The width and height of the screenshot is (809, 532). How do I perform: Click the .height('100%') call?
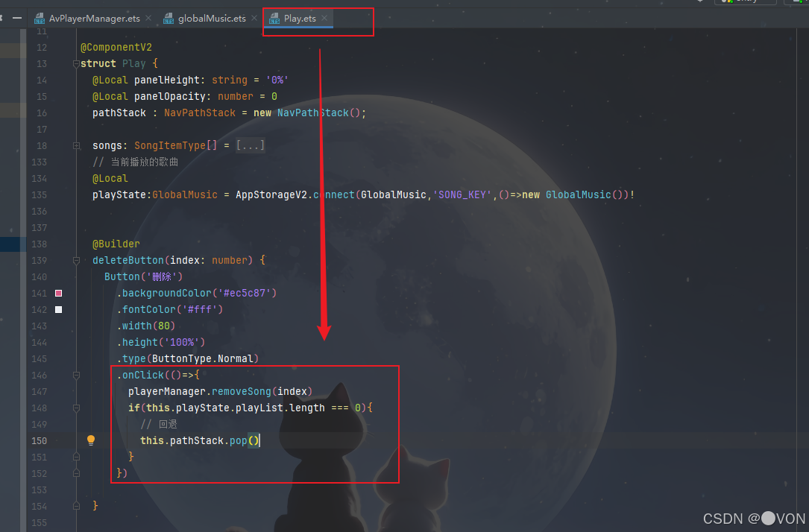coord(161,342)
